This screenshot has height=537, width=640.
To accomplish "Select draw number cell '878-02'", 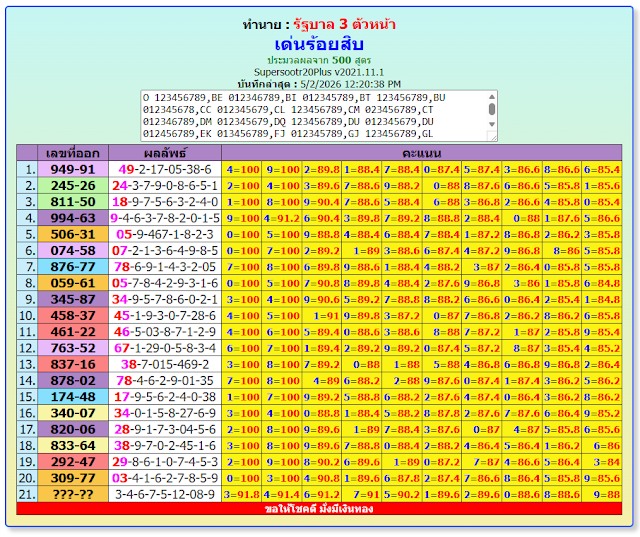I will (x=73, y=381).
